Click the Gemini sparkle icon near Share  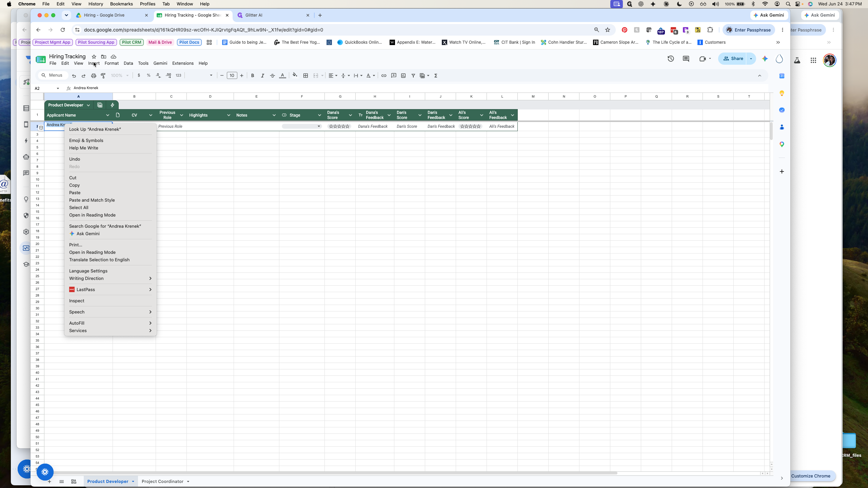click(765, 59)
